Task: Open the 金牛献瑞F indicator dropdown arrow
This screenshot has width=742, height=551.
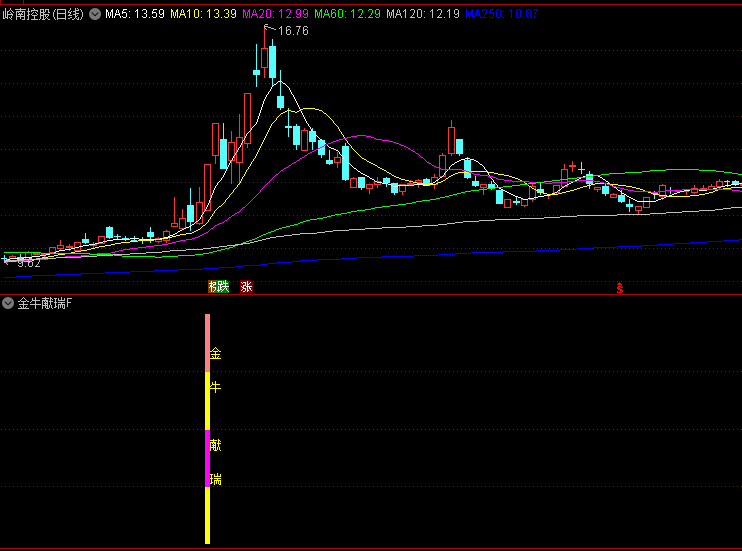Action: (x=8, y=303)
